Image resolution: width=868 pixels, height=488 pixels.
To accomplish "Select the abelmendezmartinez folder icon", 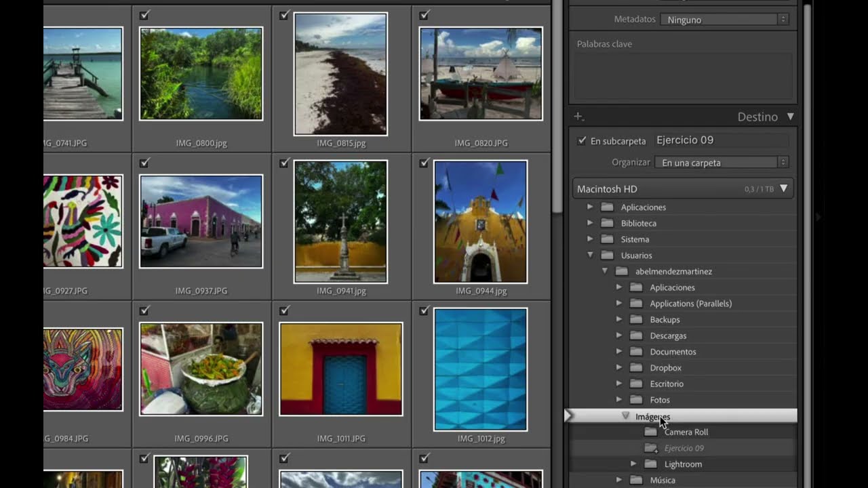I will coord(622,271).
